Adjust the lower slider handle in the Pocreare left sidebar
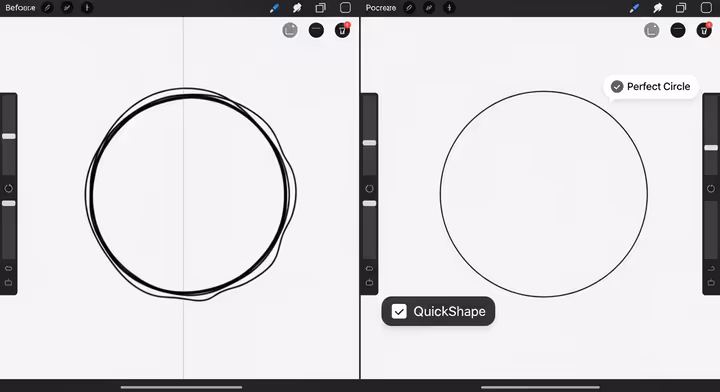 [x=370, y=203]
